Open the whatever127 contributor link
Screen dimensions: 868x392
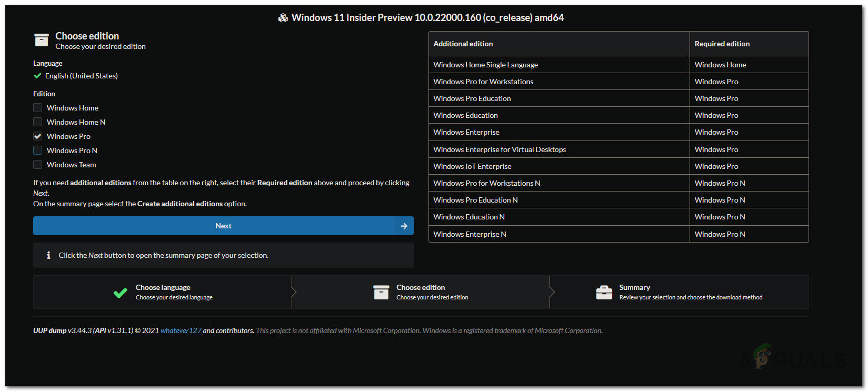pyautogui.click(x=181, y=330)
